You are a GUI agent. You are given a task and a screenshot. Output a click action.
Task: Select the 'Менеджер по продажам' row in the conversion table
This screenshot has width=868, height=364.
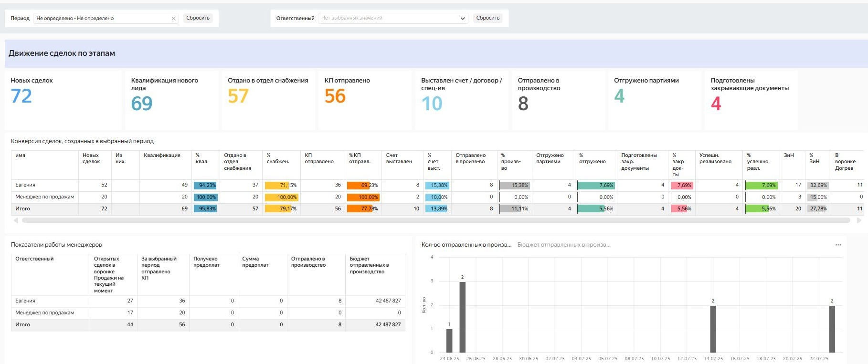(x=44, y=197)
